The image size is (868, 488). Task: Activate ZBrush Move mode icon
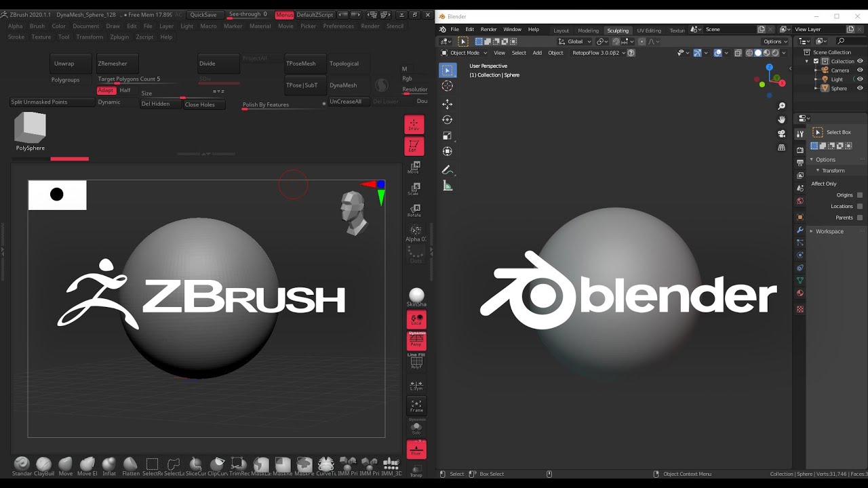[416, 167]
